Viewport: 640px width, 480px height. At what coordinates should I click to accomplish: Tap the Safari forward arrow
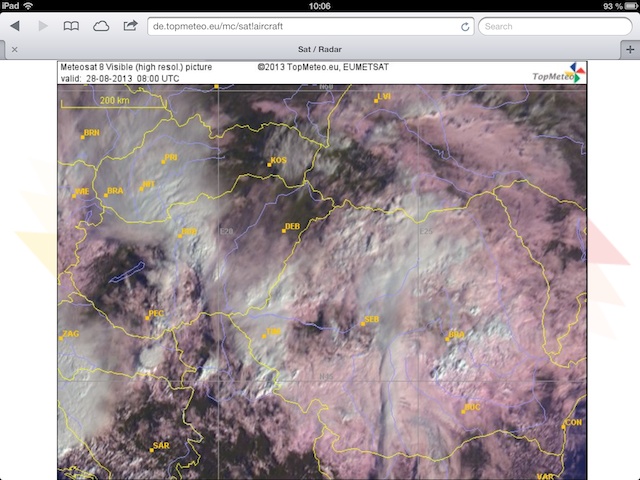click(x=43, y=26)
